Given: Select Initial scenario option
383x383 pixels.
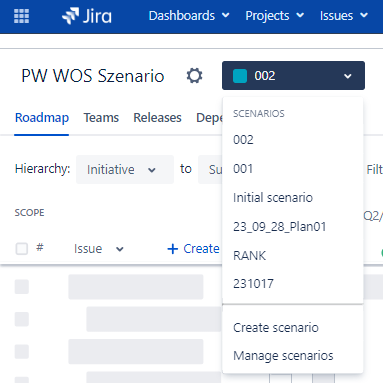Looking at the screenshot, I should pyautogui.click(x=293, y=198).
